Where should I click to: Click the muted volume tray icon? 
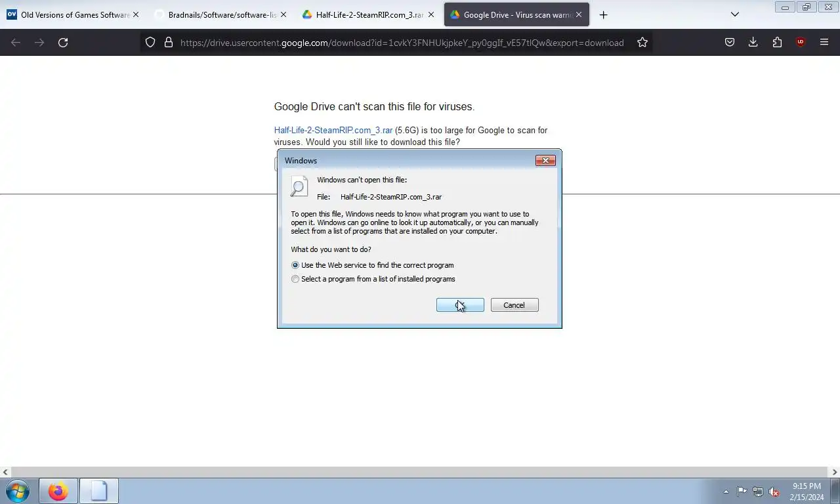point(774,492)
